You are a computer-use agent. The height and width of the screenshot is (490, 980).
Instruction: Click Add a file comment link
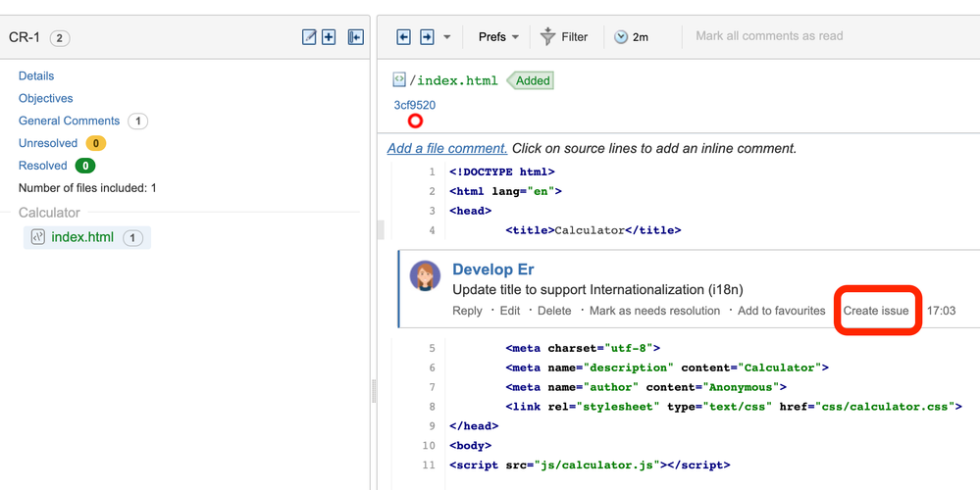click(447, 149)
